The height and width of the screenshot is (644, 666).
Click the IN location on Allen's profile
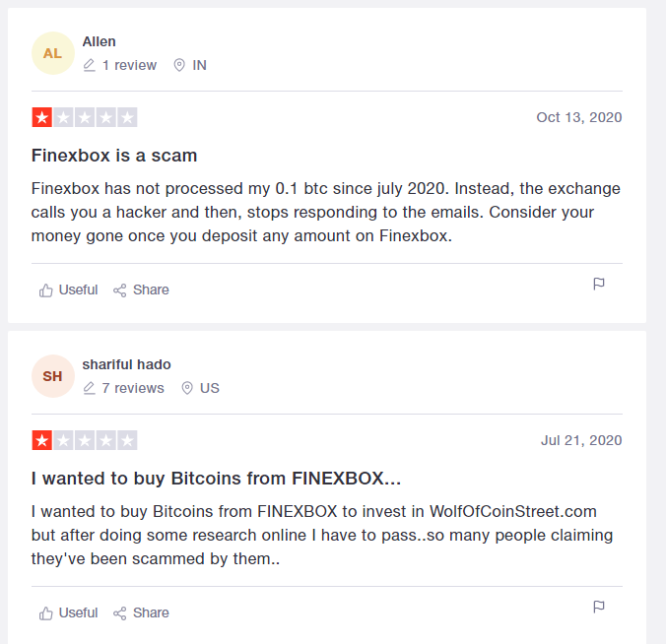point(199,65)
